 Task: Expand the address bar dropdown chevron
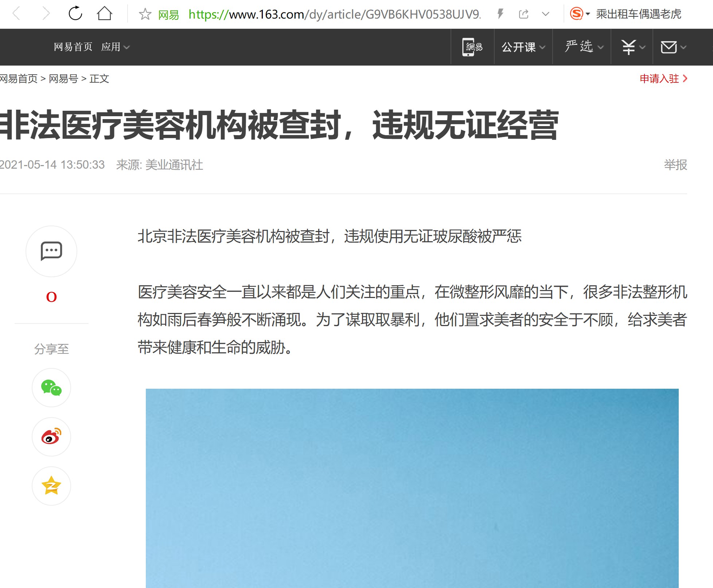545,14
